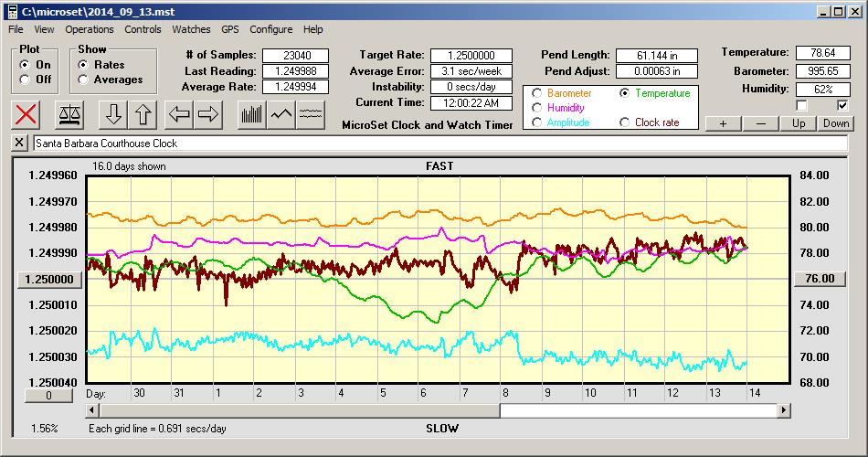Click the Down button
Viewport: 868px width, 457px height.
point(836,123)
